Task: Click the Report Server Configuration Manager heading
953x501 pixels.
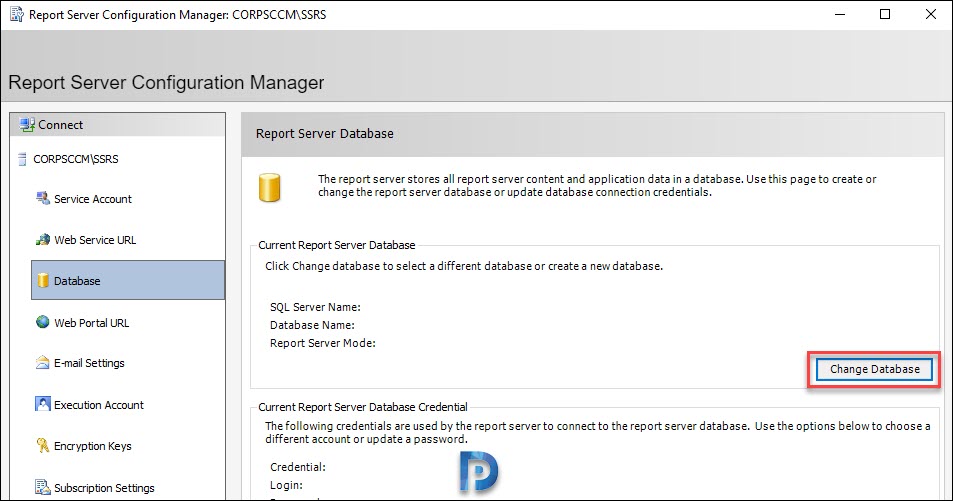Action: (x=166, y=83)
